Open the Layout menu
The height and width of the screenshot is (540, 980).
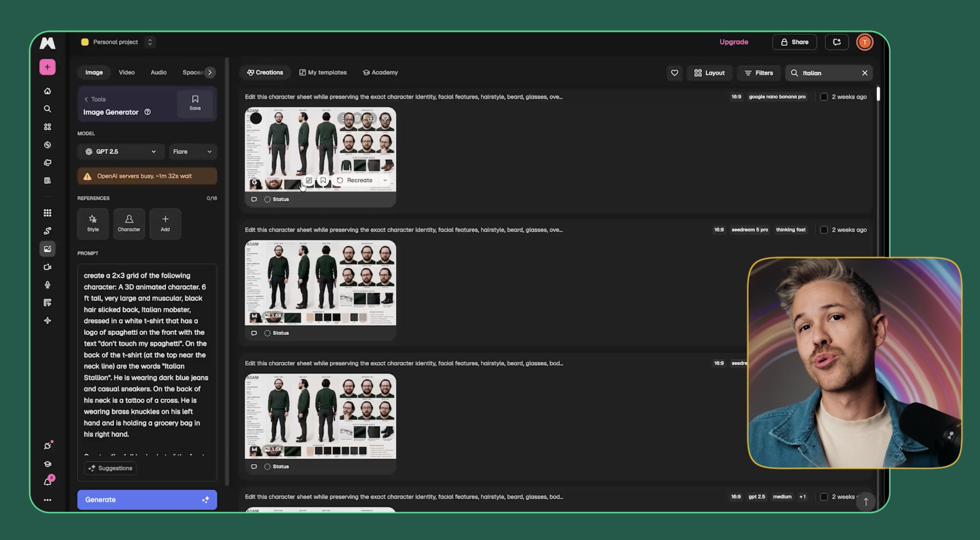[710, 73]
